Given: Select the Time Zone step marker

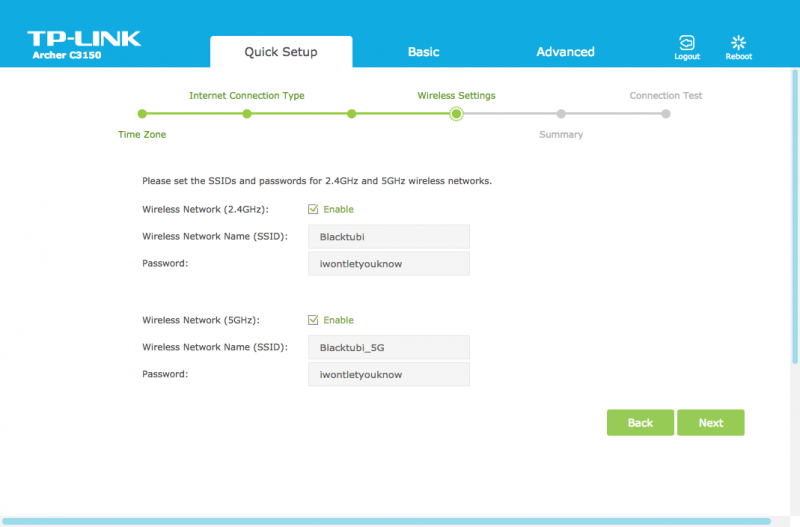Looking at the screenshot, I should 142,114.
